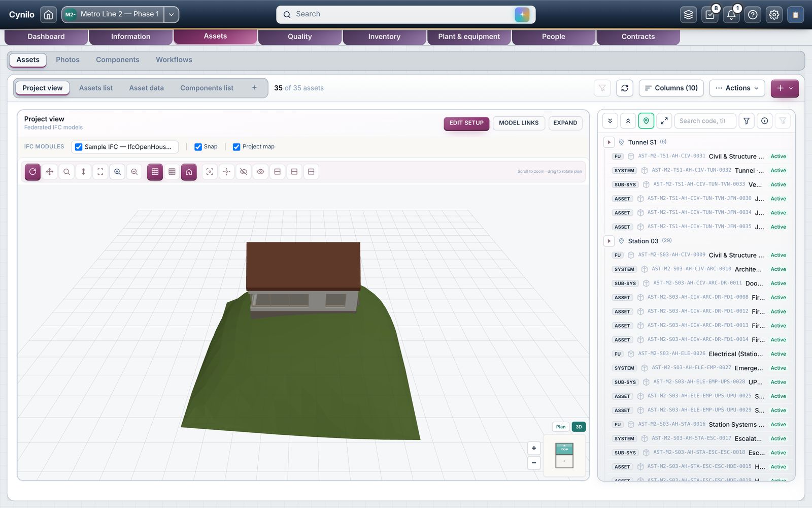The image size is (812, 508).
Task: Collapse the Station 03 tree node
Action: click(x=609, y=241)
